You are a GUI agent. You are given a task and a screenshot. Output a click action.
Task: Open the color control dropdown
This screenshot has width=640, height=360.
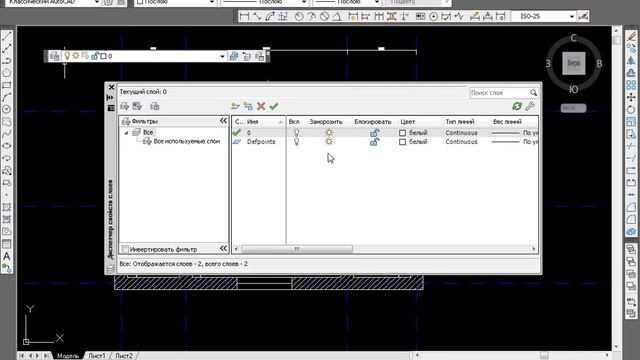[x=211, y=2]
